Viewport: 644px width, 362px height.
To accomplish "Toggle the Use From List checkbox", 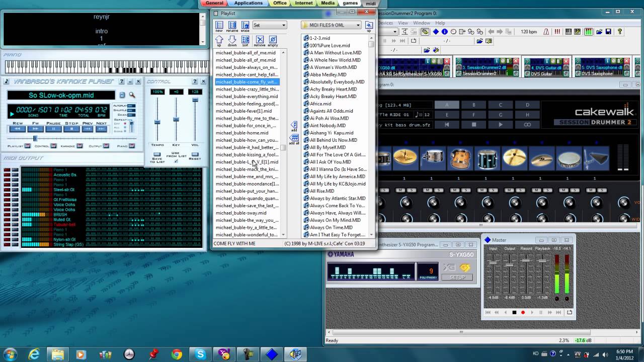I will click(176, 161).
